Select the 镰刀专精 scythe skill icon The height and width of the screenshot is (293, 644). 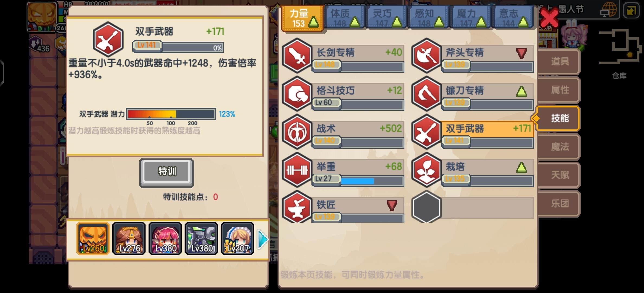(x=427, y=94)
